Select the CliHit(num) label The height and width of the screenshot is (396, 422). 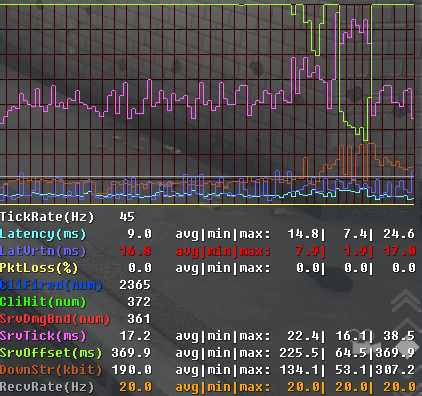43,302
